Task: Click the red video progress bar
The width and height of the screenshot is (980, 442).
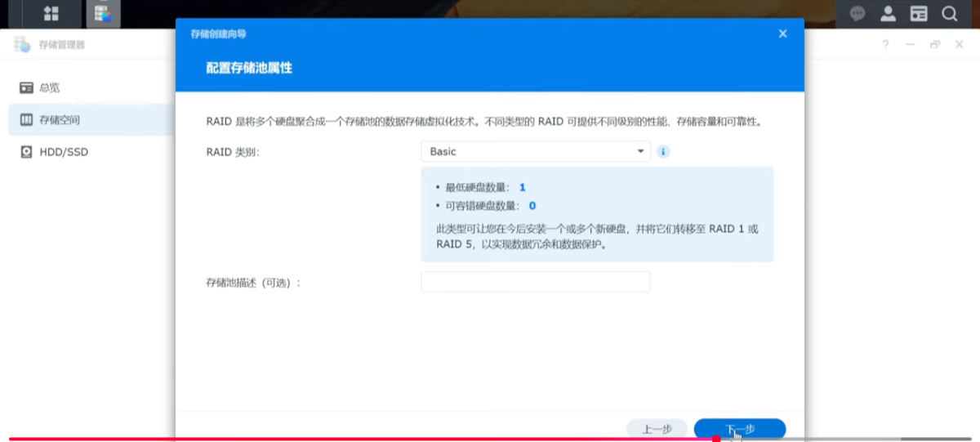Action: (359, 439)
